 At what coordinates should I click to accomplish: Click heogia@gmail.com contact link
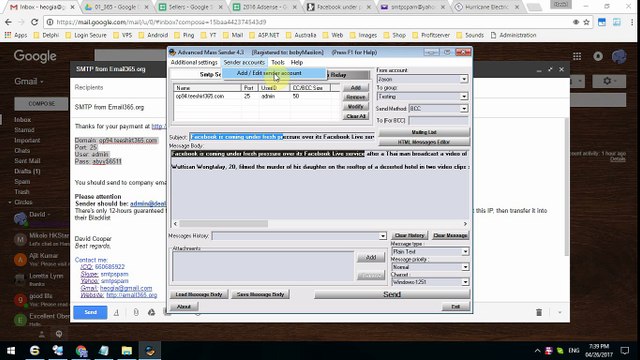[126, 288]
